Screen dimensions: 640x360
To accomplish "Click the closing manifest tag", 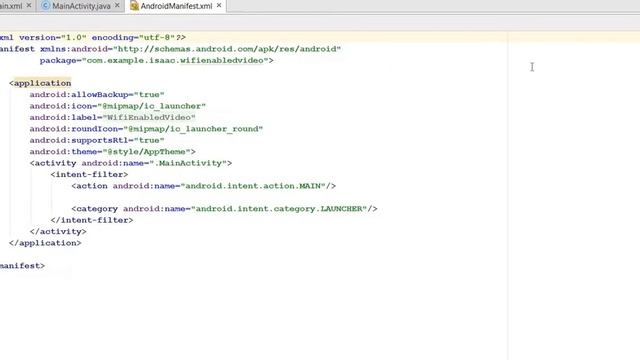I will [22, 266].
